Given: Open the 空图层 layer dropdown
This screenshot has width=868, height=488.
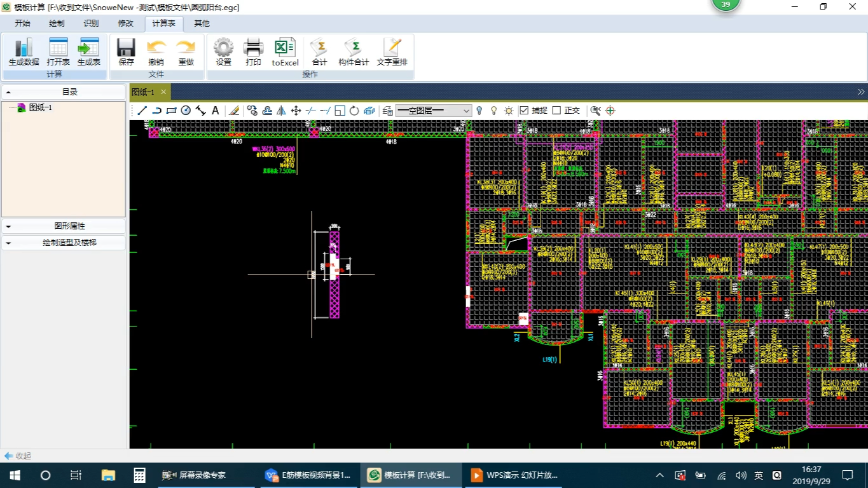Looking at the screenshot, I should click(434, 111).
